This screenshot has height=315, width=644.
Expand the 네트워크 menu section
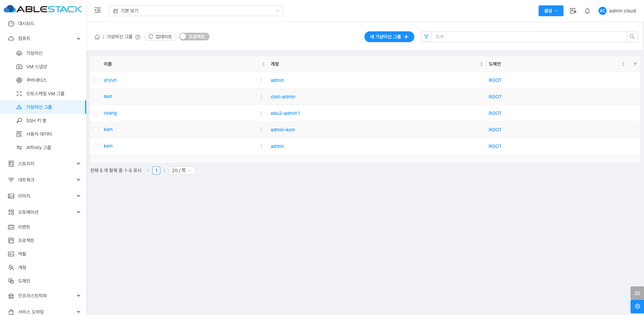[x=43, y=180]
